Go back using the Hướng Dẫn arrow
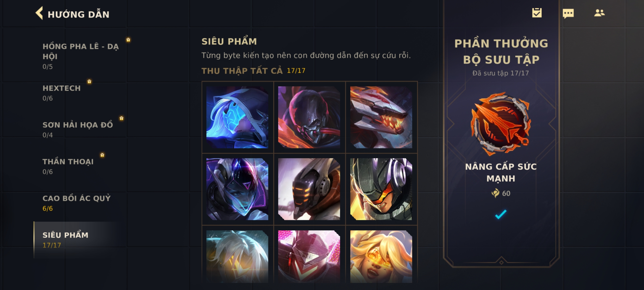The width and height of the screenshot is (644, 290). tap(39, 13)
